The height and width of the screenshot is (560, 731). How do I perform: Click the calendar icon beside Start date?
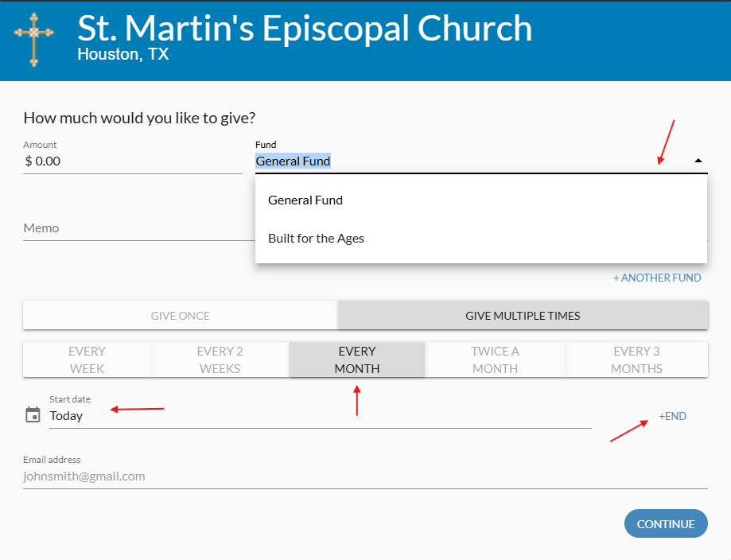[x=33, y=414]
